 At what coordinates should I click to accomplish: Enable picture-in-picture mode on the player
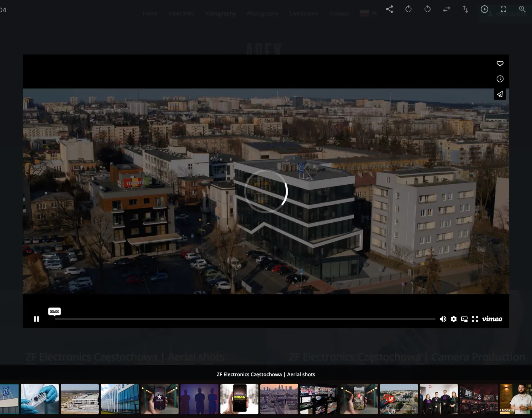tap(464, 319)
